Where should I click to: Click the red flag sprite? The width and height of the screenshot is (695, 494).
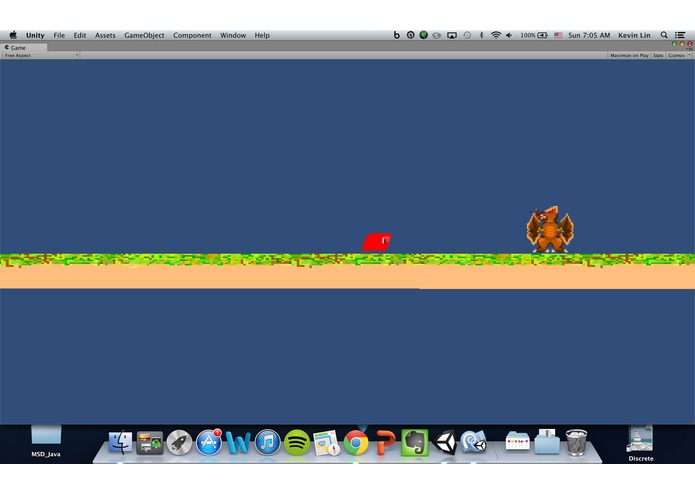pyautogui.click(x=377, y=242)
